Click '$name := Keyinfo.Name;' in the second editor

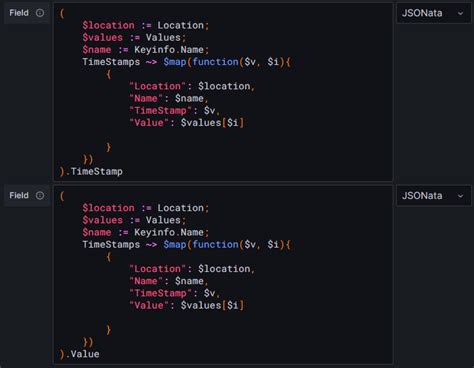pyautogui.click(x=146, y=232)
